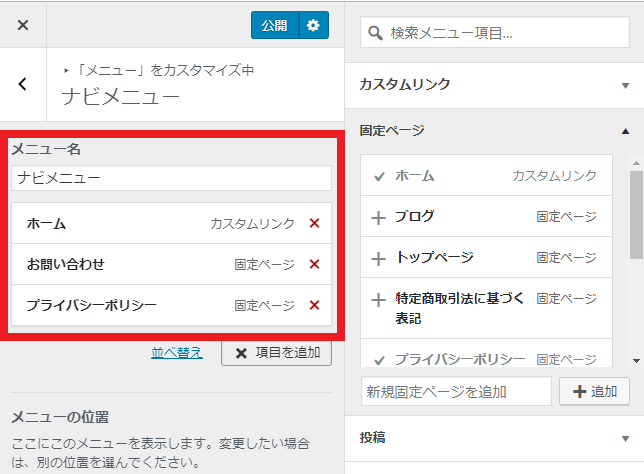
Task: Add ブログ page using plus icon
Action: (378, 216)
